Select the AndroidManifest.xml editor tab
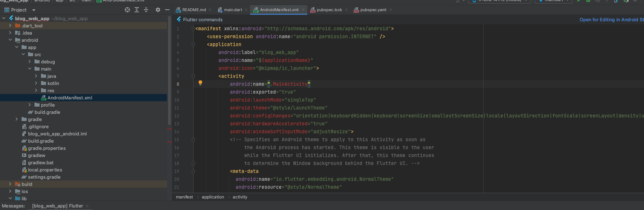 point(279,10)
